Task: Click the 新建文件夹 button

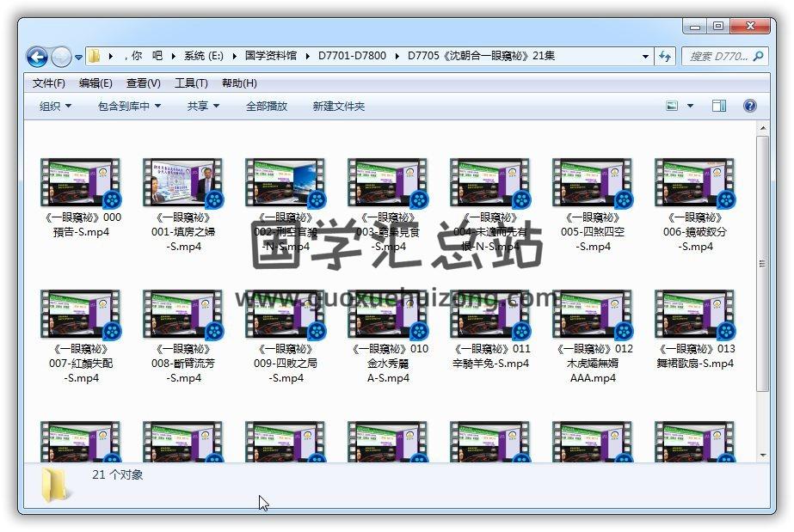Action: (x=339, y=107)
